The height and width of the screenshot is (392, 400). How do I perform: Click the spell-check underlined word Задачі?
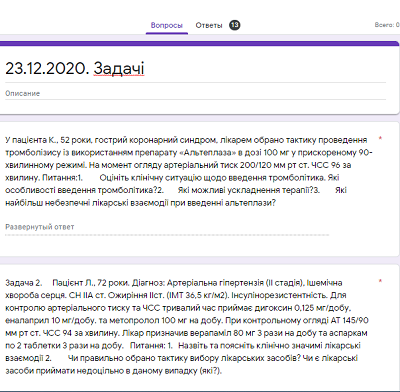[119, 69]
